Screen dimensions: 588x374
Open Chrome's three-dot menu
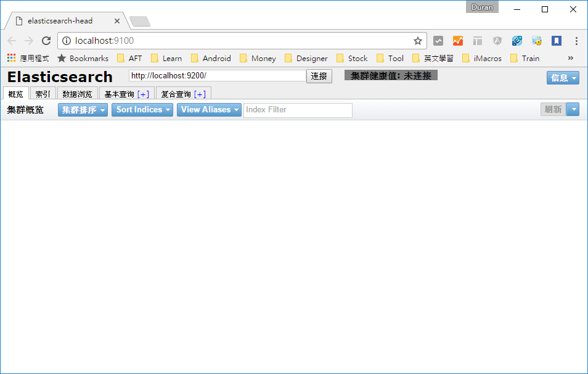[576, 40]
